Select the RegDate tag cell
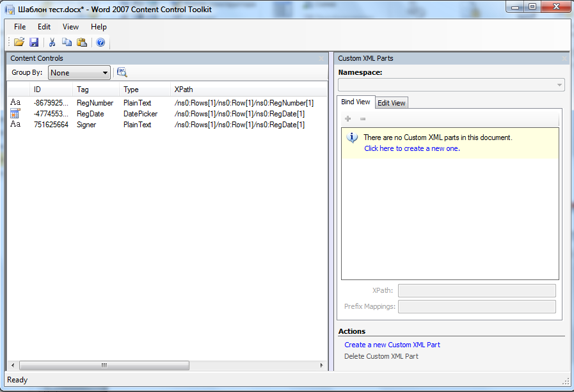Image resolution: width=574 pixels, height=392 pixels. 90,114
